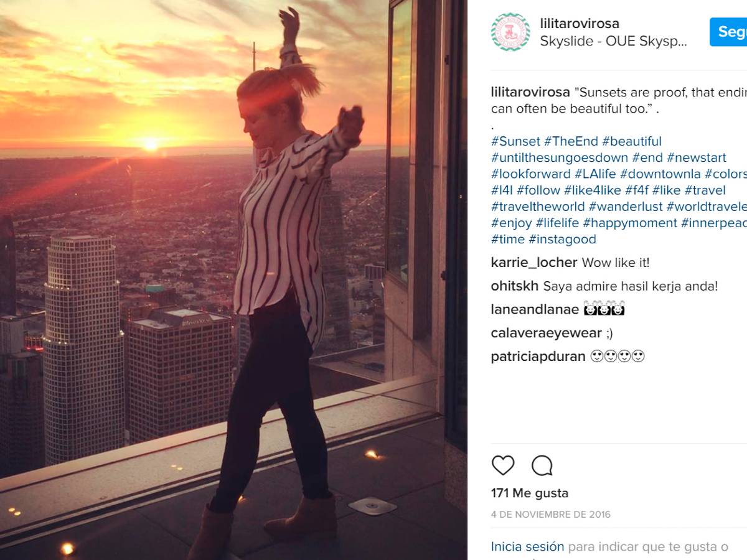View karrie_locher commenter profile
747x560 pixels.
[534, 263]
